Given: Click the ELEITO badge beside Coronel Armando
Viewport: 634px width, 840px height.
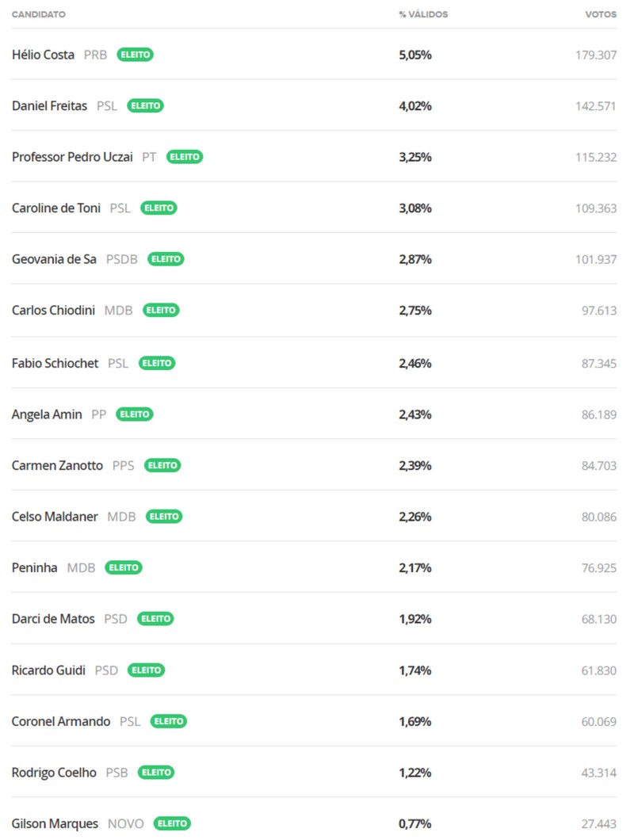Looking at the screenshot, I should tap(169, 721).
